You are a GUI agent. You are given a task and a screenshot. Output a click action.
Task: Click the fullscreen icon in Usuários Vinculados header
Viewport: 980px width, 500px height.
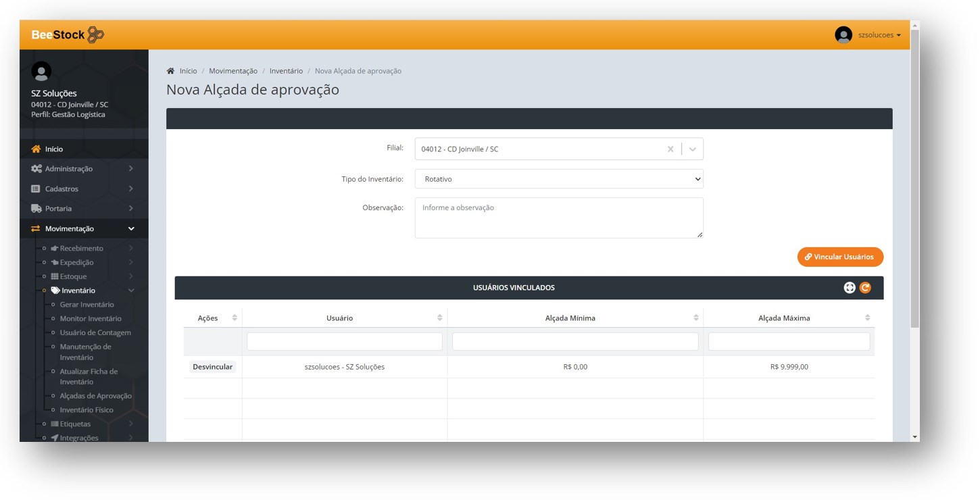click(x=850, y=288)
